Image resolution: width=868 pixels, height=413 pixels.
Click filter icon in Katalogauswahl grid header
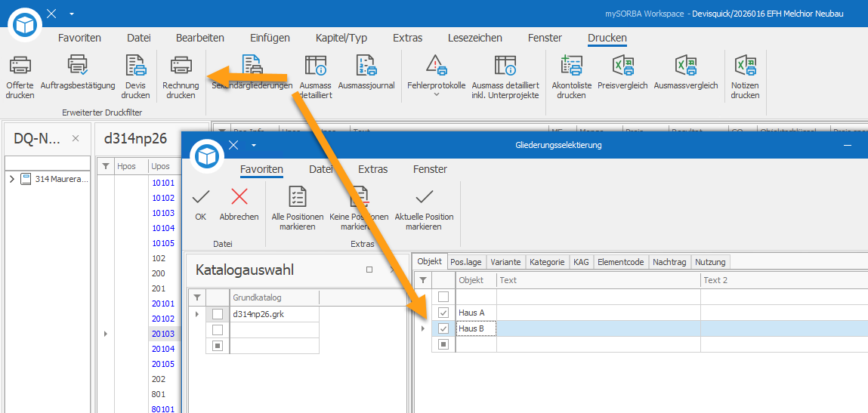point(196,297)
